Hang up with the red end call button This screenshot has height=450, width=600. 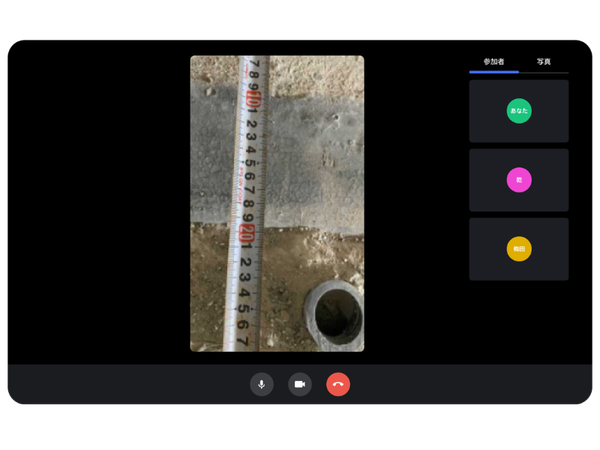338,384
